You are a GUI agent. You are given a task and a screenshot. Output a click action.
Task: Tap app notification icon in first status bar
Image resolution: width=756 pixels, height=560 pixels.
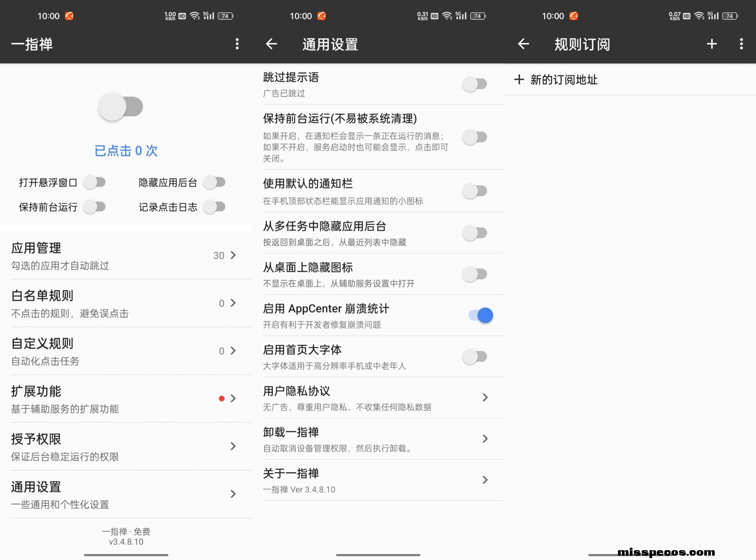pyautogui.click(x=69, y=16)
